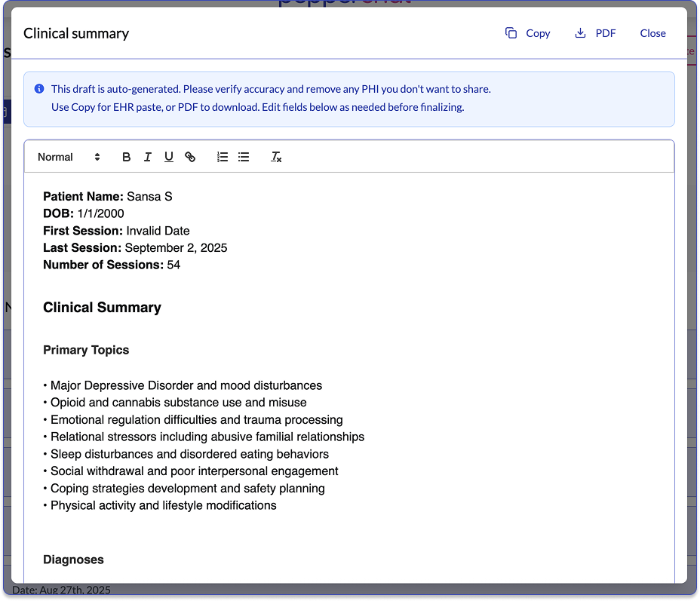Screen dimensions: 700x601
Task: Click the Patient Name value 'Sansa S'
Action: (x=149, y=196)
